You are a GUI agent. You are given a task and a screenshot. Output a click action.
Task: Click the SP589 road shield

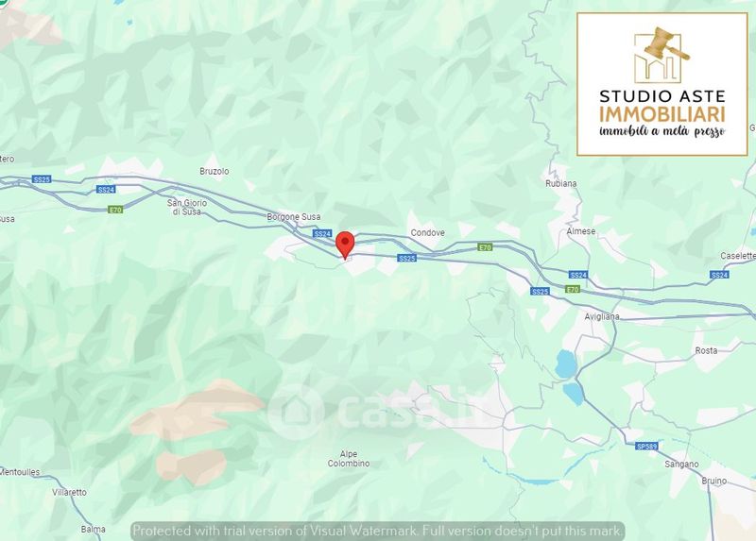pyautogui.click(x=646, y=447)
